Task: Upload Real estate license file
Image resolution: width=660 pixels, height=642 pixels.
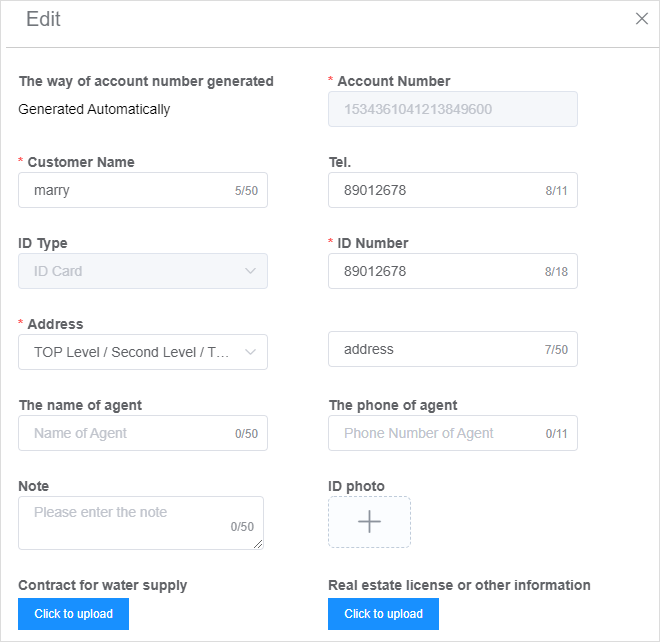Action: [383, 614]
